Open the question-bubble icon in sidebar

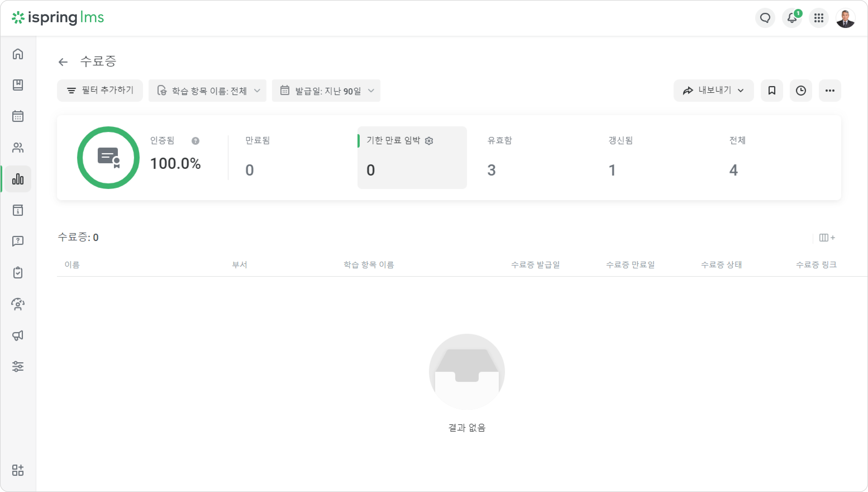(18, 241)
